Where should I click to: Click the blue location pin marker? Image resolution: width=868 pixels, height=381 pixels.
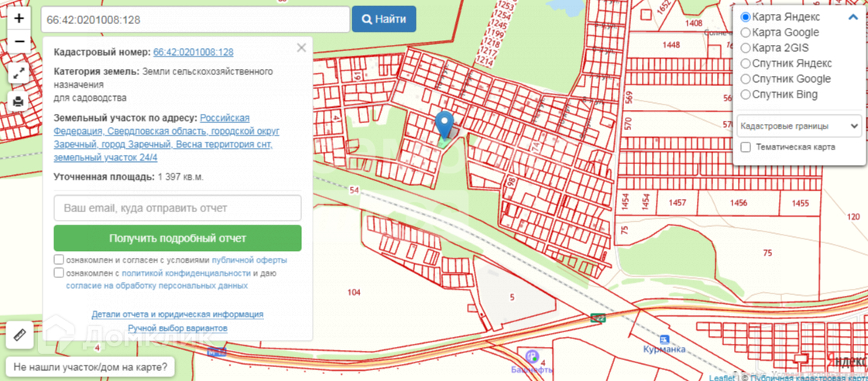pyautogui.click(x=444, y=124)
